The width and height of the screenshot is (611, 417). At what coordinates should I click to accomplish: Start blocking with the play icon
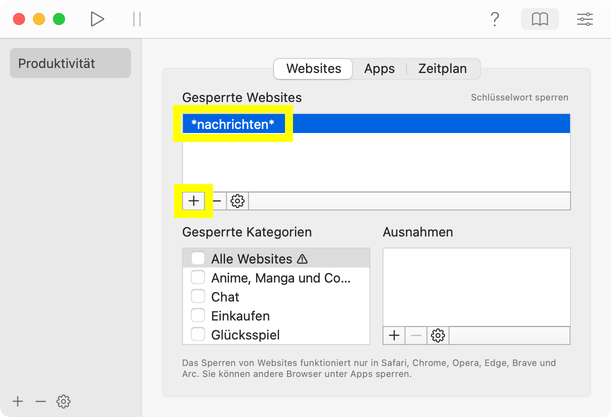click(x=97, y=19)
